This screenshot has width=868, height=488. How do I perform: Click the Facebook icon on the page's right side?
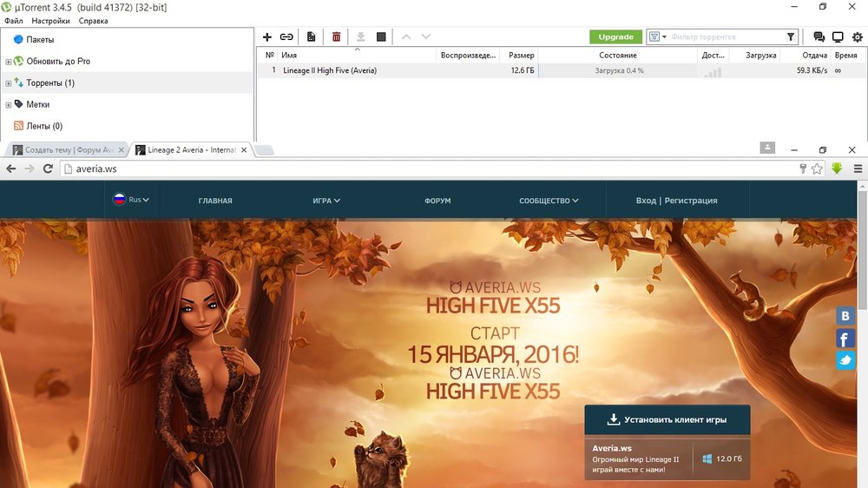click(845, 339)
